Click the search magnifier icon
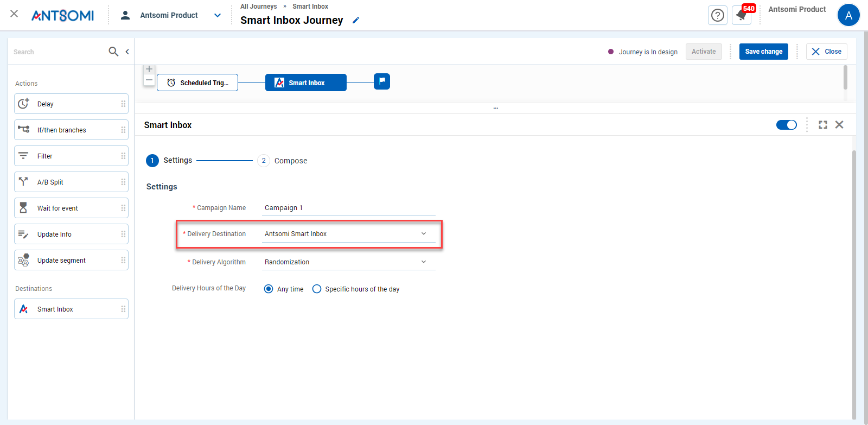The image size is (868, 425). coord(113,52)
